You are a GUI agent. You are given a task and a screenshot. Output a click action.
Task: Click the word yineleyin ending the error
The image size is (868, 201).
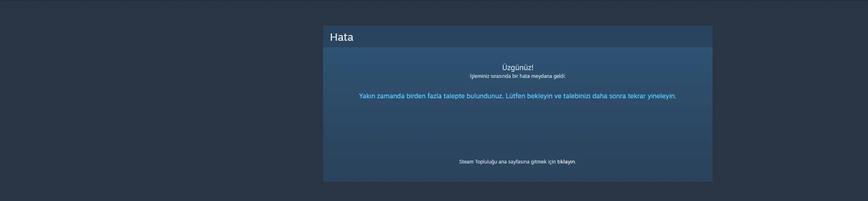tap(662, 96)
